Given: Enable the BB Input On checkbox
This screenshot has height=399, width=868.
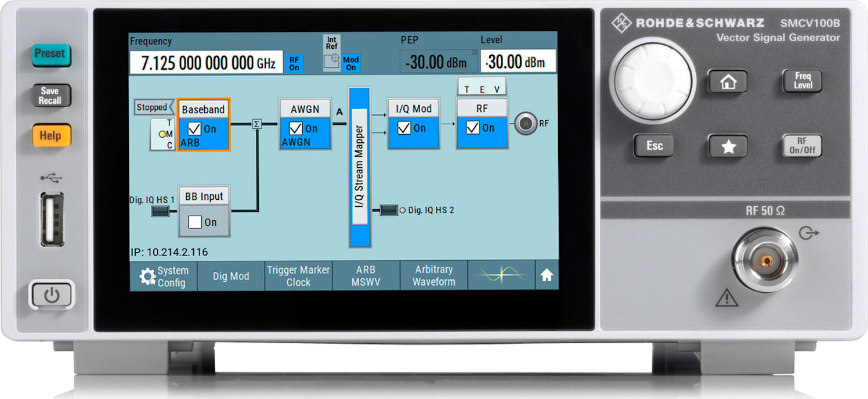Looking at the screenshot, I should click(x=194, y=222).
